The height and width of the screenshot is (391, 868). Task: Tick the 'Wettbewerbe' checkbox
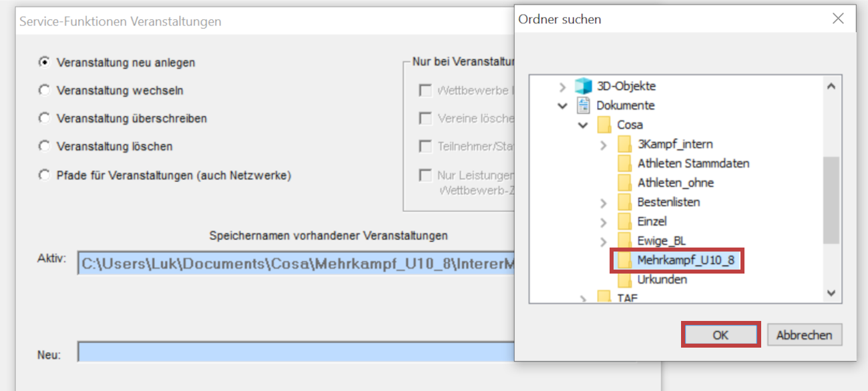click(x=425, y=90)
